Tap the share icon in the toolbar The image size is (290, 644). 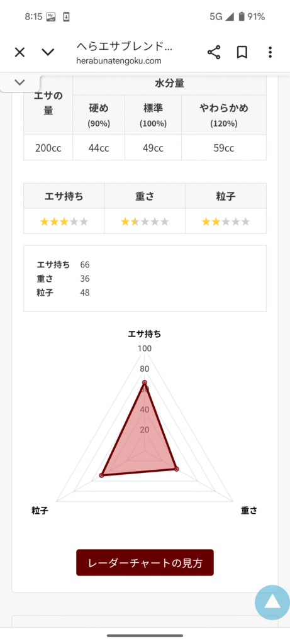coord(214,53)
